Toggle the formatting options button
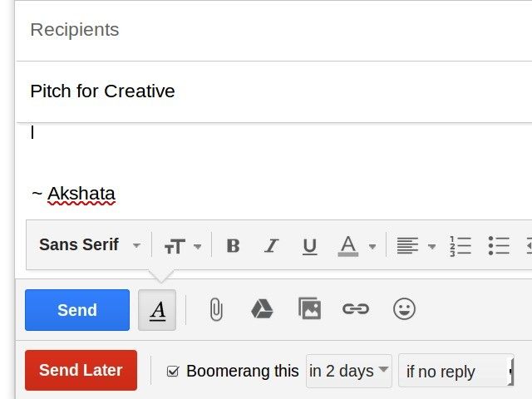532x399 pixels. click(157, 310)
